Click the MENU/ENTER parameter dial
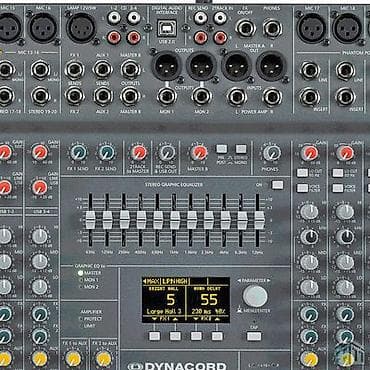The height and width of the screenshot is (370, 370). point(255,296)
